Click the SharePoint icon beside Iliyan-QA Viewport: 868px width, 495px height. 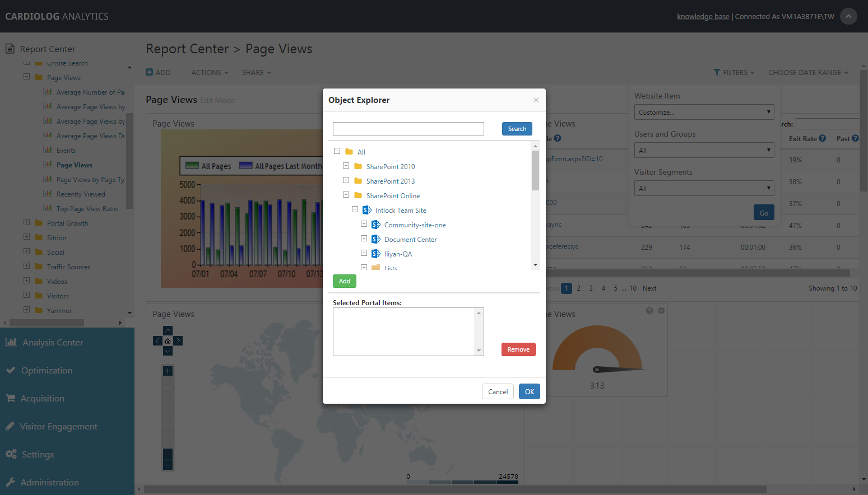pyautogui.click(x=376, y=254)
